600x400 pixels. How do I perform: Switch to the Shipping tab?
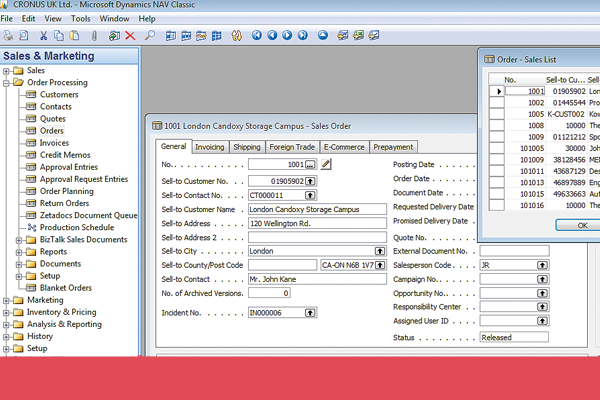247,147
